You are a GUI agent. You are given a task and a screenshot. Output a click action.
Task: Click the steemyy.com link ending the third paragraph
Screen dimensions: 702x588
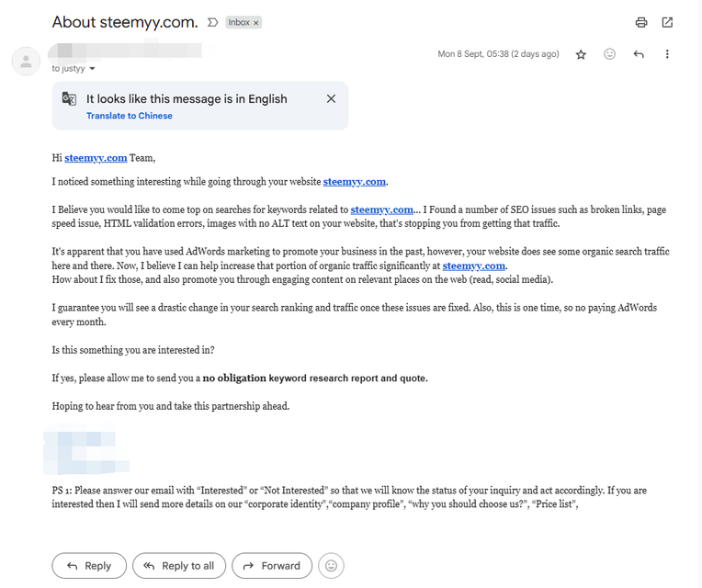(474, 266)
